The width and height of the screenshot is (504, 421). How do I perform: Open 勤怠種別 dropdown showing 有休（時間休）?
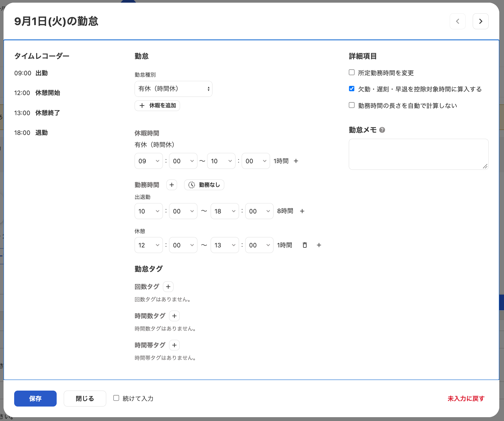click(x=174, y=89)
